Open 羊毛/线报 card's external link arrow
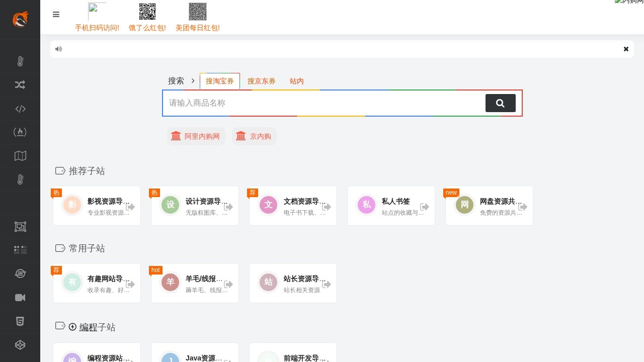This screenshot has height=362, width=644. [228, 284]
